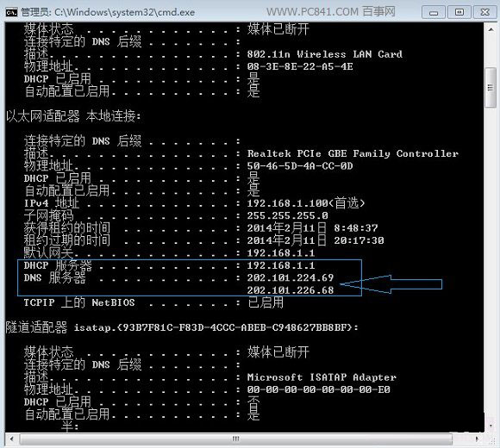Click DNS server 202.101.224.69
500x448 pixels.
pyautogui.click(x=291, y=278)
